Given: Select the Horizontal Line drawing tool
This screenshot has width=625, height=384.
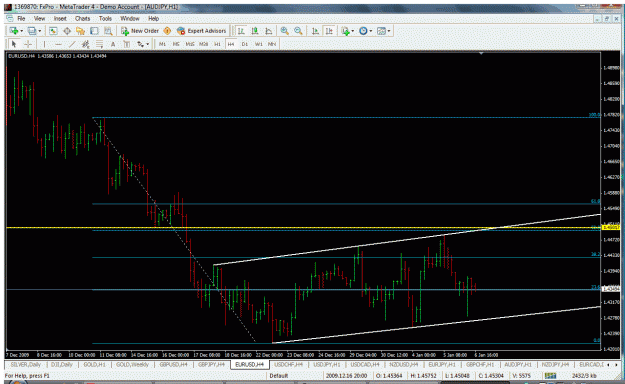Looking at the screenshot, I should pos(58,44).
